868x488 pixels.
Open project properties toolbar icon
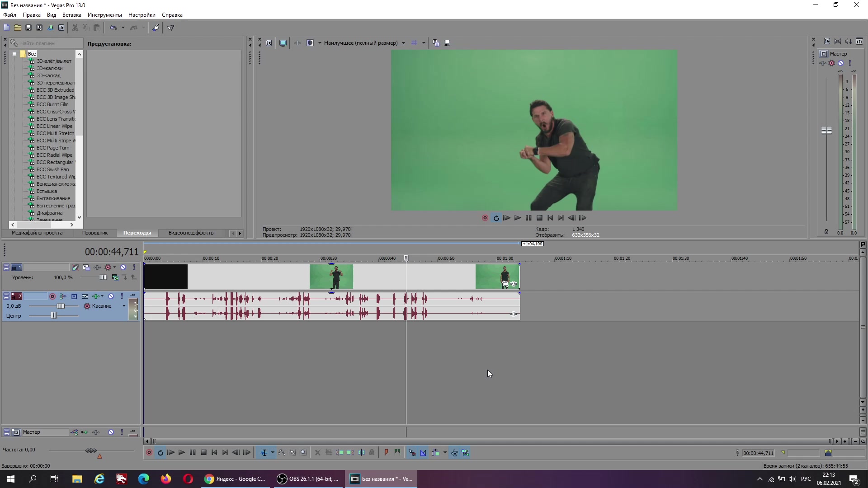click(x=61, y=28)
